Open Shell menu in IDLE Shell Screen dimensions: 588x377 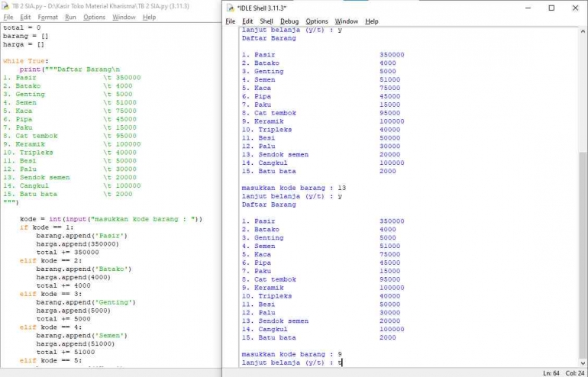(x=267, y=21)
